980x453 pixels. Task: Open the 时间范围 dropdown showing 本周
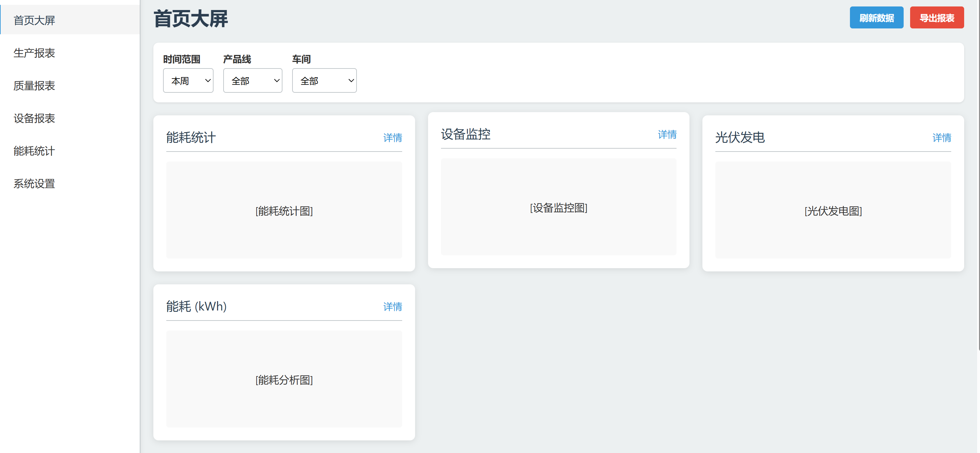188,80
